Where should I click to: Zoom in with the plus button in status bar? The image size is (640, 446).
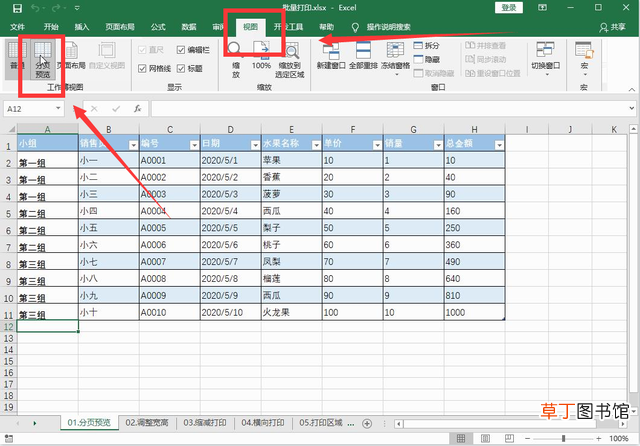click(598, 439)
